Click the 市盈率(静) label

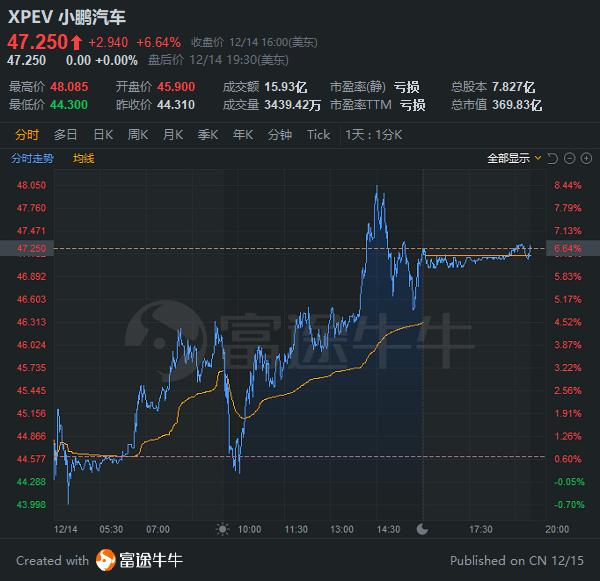coord(358,87)
